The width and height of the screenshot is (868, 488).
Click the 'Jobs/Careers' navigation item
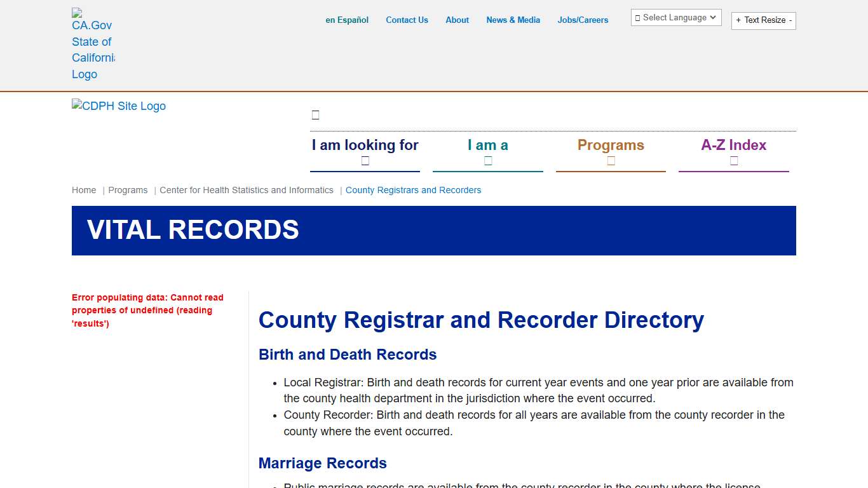pos(583,20)
